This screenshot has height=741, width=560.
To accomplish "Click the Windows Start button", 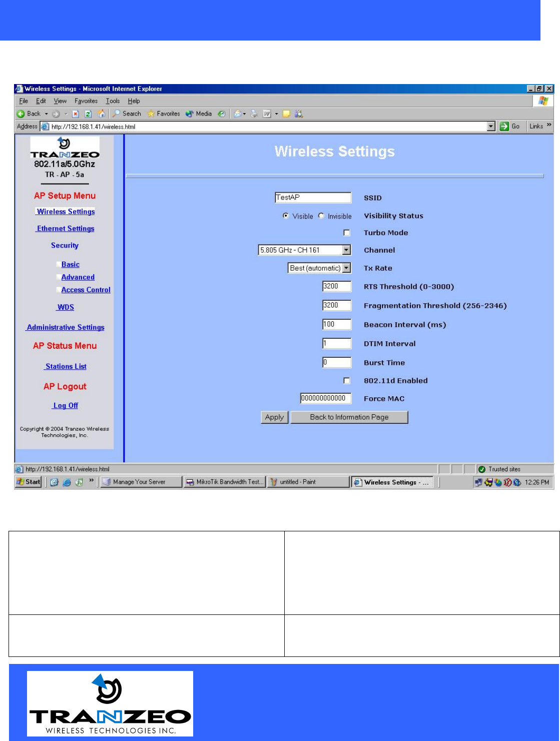I will point(29,482).
